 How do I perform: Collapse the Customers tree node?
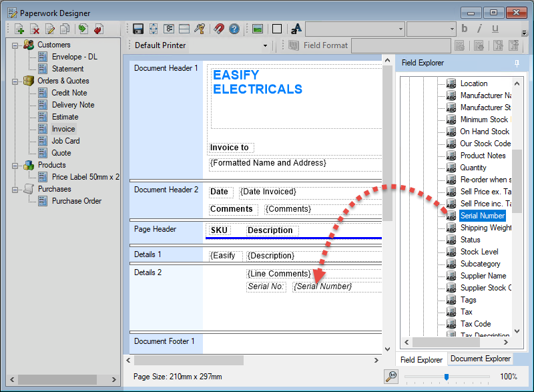coord(15,45)
